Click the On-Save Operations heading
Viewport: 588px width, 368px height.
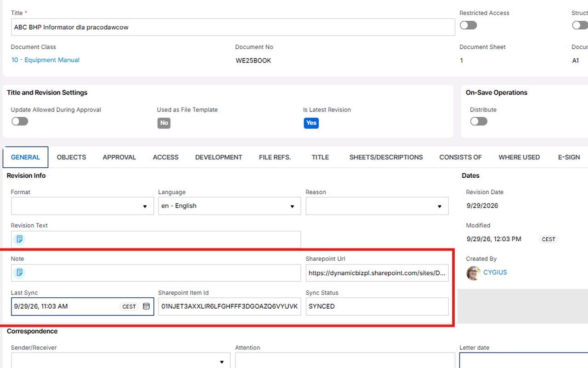[497, 93]
